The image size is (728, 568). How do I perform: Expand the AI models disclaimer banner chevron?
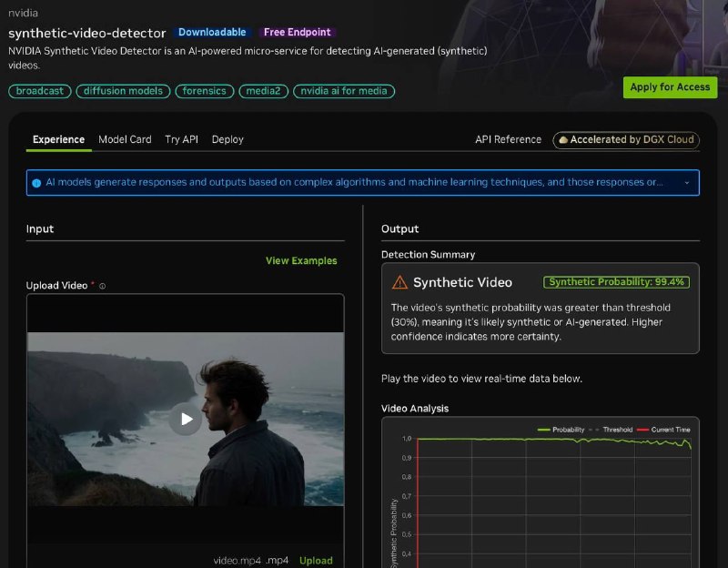tap(687, 183)
